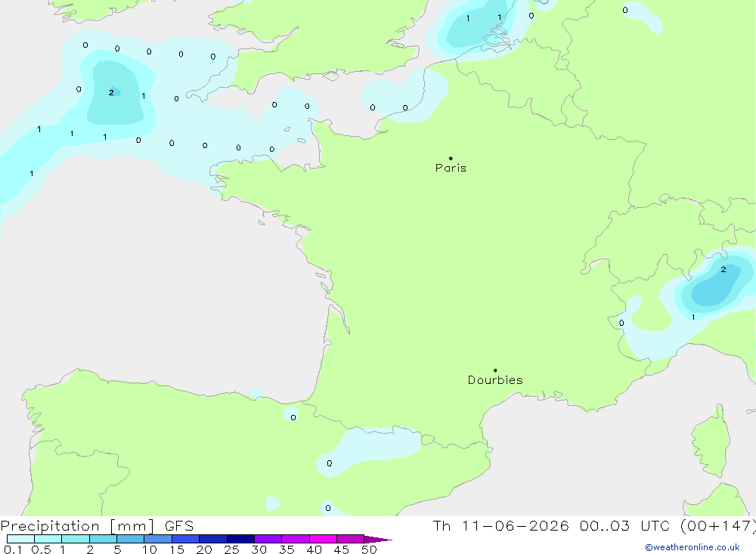This screenshot has height=554, width=756.
Task: Click the forecast date 'Th 11-06-2026'
Action: 500,526
